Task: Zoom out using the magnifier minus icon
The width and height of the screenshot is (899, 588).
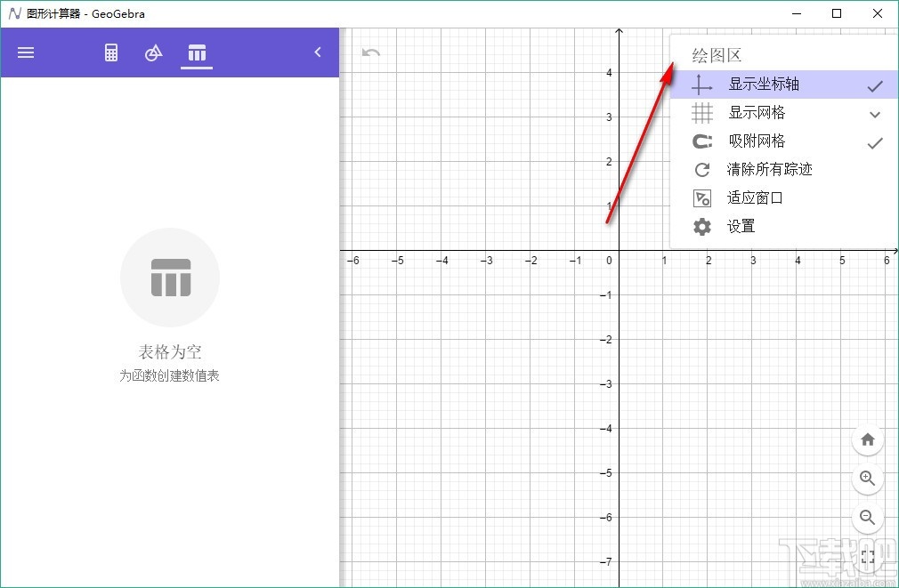Action: [x=868, y=518]
